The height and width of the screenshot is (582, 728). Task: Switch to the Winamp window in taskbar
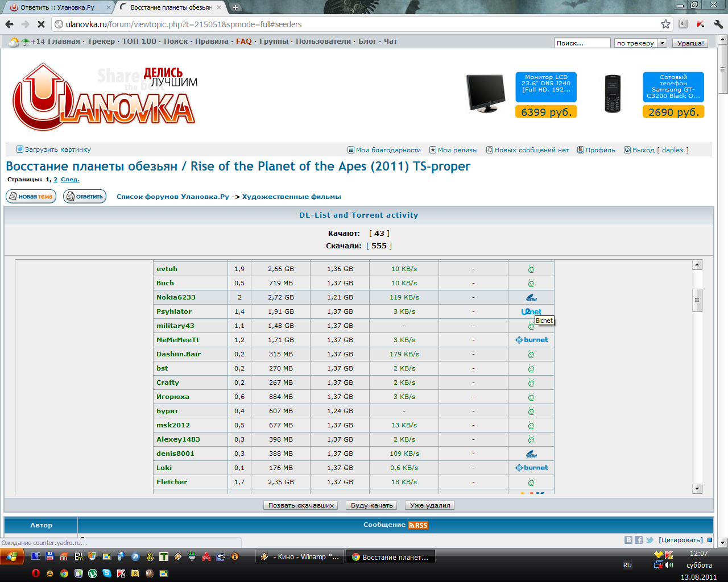(x=300, y=557)
